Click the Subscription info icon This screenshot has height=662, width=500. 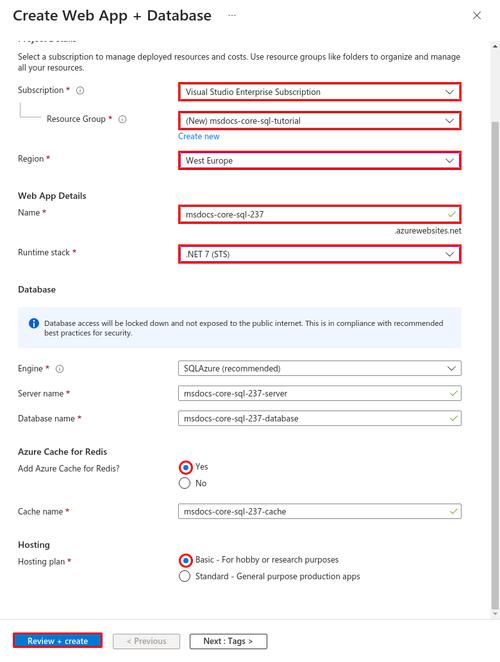pos(80,90)
